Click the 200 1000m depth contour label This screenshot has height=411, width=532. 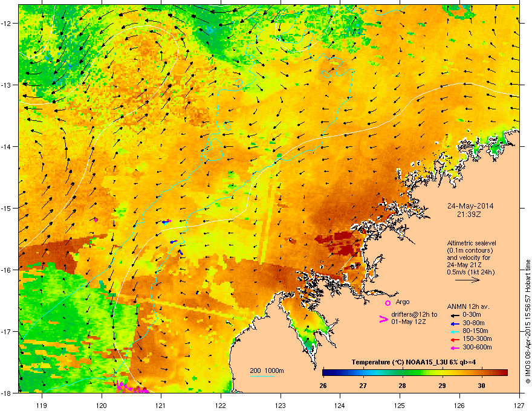(x=267, y=371)
